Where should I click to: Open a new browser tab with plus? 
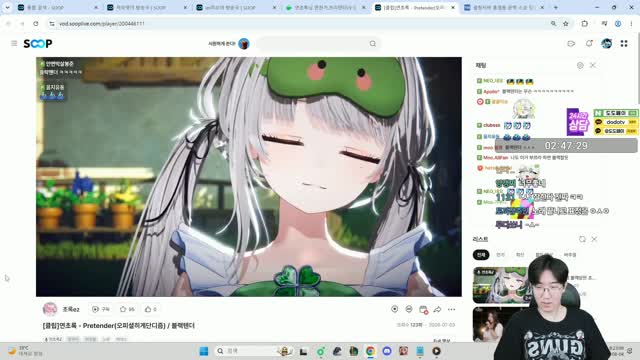[556, 7]
